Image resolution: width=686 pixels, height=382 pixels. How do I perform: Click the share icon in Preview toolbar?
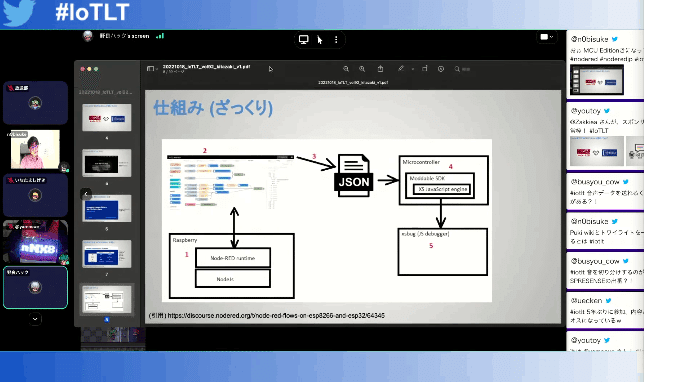coord(380,69)
